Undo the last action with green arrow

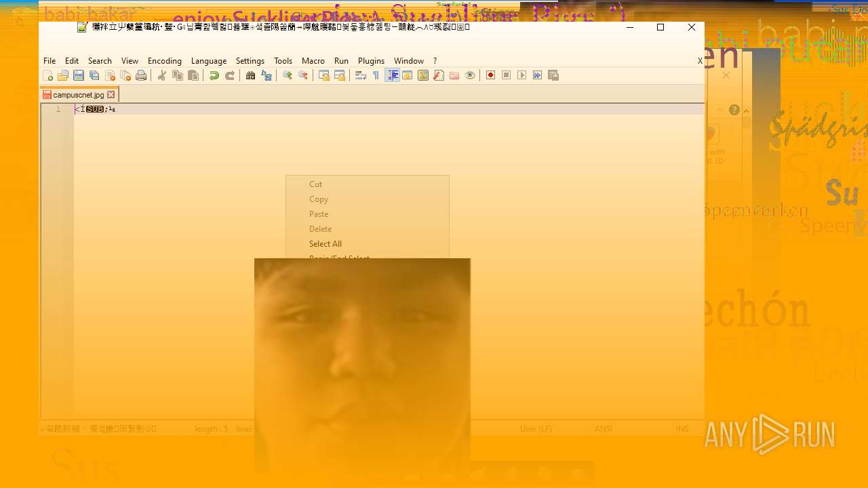point(214,75)
